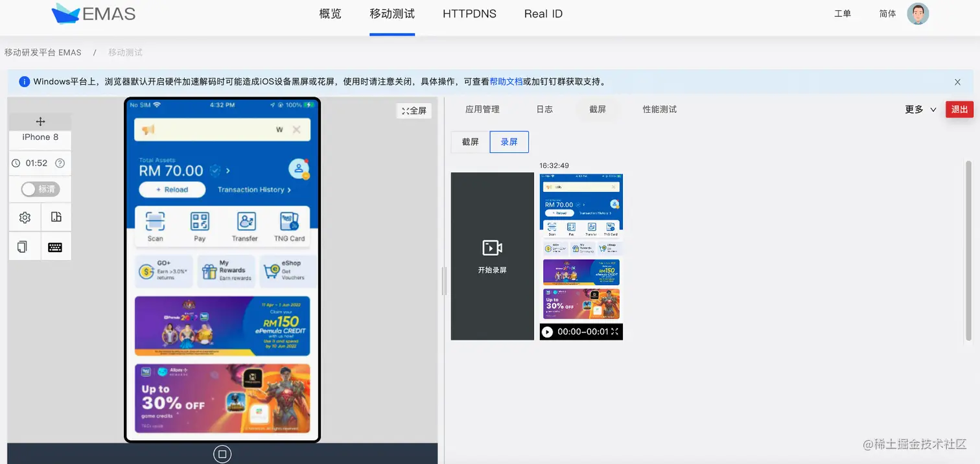Tap the RM150 ePemula banner
The width and height of the screenshot is (980, 464).
[x=222, y=326]
